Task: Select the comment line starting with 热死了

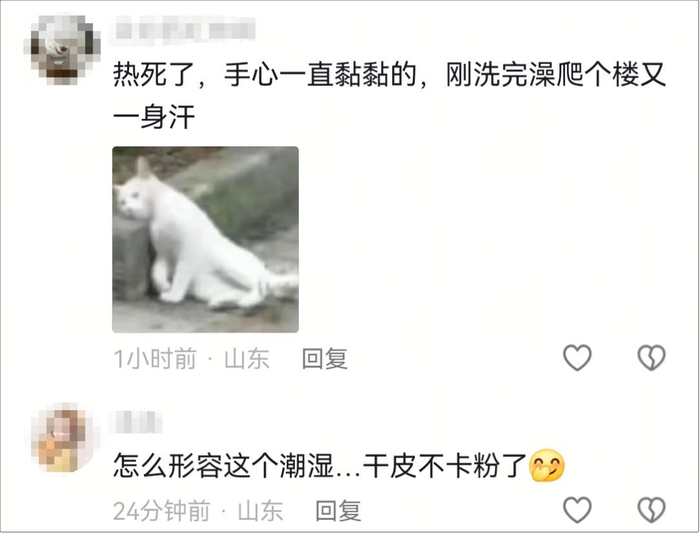Action: [389, 75]
